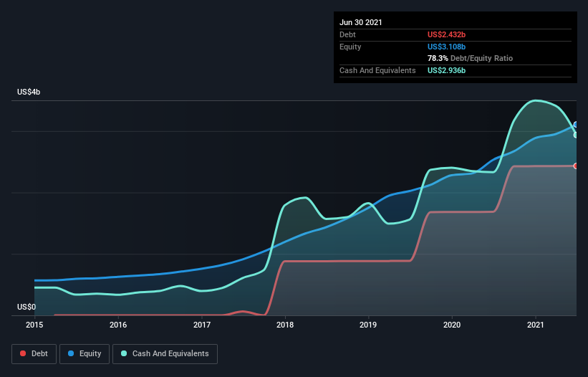Click the Debt label in tooltip
Image resolution: width=588 pixels, height=377 pixels.
pos(347,34)
